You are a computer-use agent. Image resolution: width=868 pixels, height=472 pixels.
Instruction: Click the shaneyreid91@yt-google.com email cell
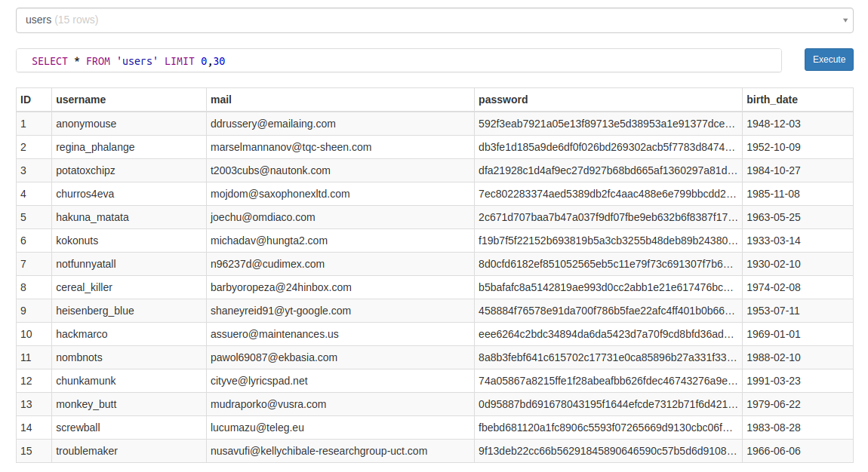tap(281, 311)
